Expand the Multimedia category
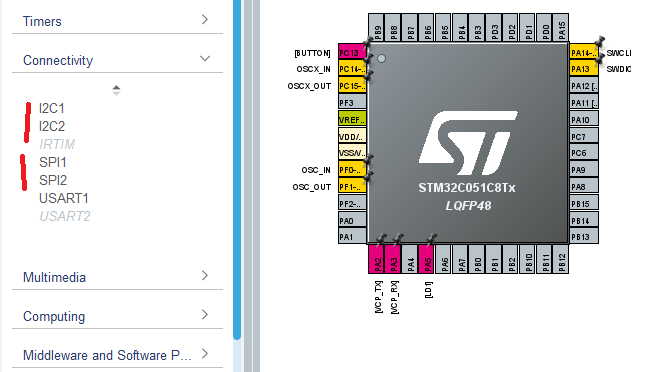The width and height of the screenshot is (658, 372). (118, 277)
